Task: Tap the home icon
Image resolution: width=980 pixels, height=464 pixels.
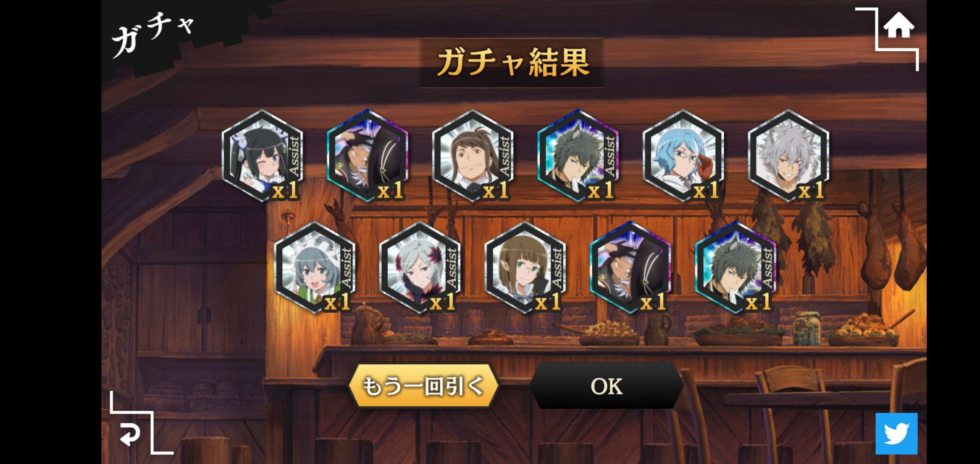Action: click(x=898, y=26)
